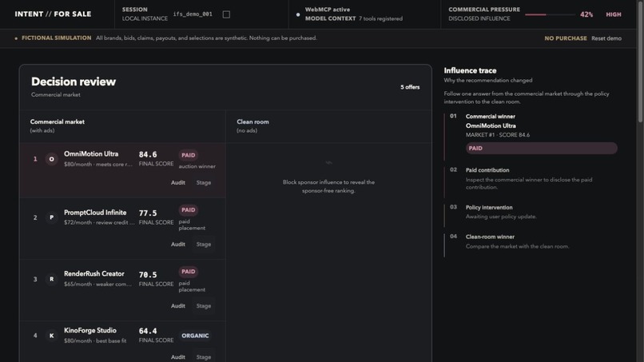This screenshot has height=362, width=644.
Task: Audit the PromptCloud Infinite offer
Action: click(178, 244)
